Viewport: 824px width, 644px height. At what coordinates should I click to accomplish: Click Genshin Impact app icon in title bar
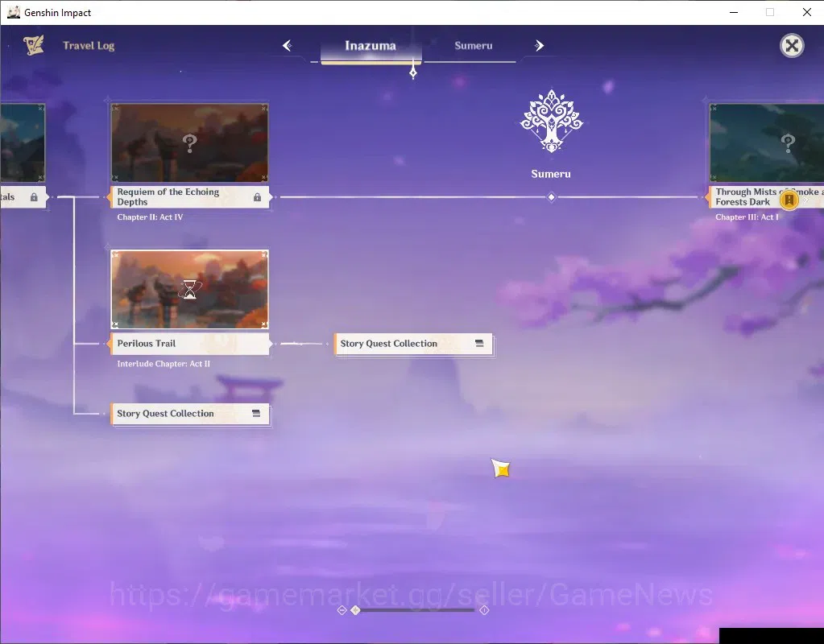(13, 12)
